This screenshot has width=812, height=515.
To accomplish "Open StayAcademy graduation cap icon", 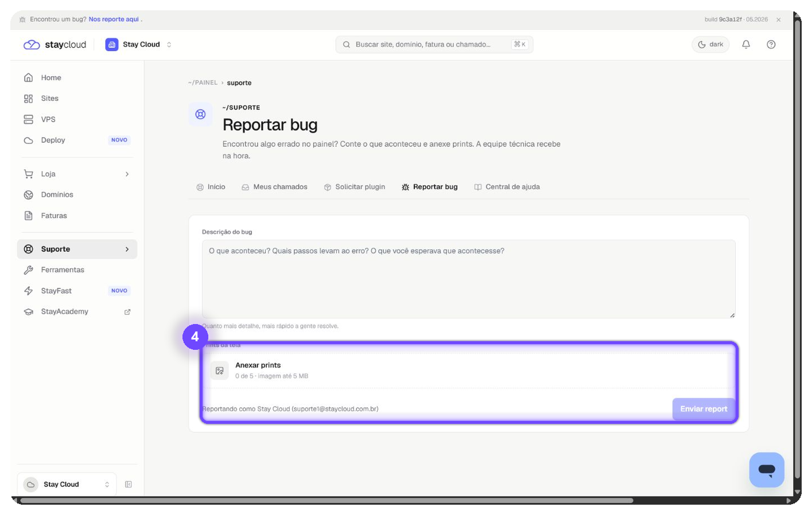I will tap(28, 312).
